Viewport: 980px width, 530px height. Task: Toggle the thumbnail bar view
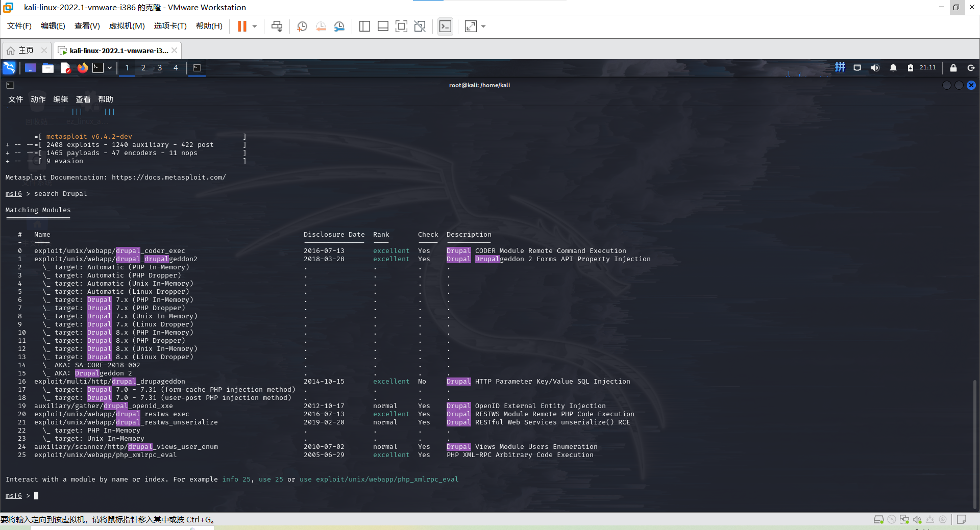pos(383,26)
